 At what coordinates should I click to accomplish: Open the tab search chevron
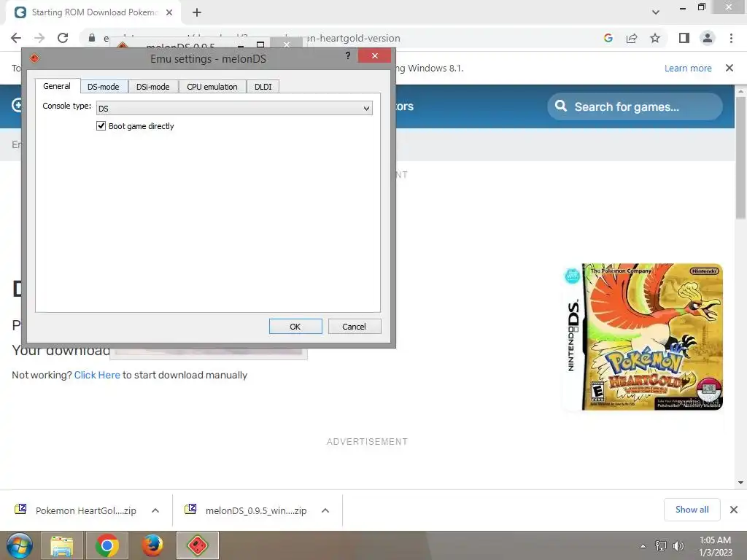click(656, 12)
